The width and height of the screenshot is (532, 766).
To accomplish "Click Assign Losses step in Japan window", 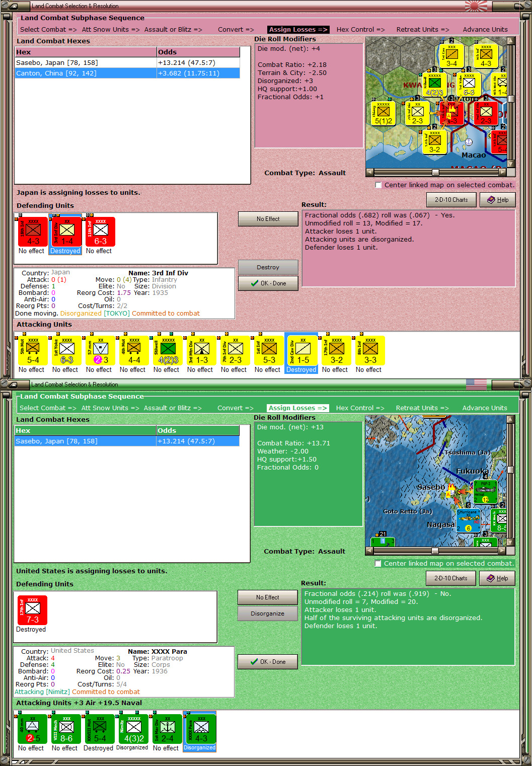I will 298,30.
